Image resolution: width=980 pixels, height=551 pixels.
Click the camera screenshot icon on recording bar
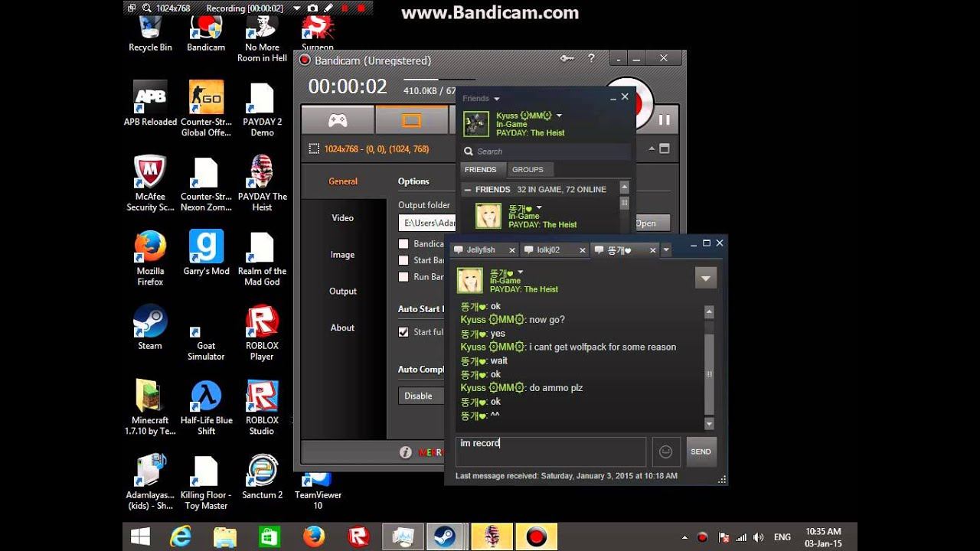(312, 8)
